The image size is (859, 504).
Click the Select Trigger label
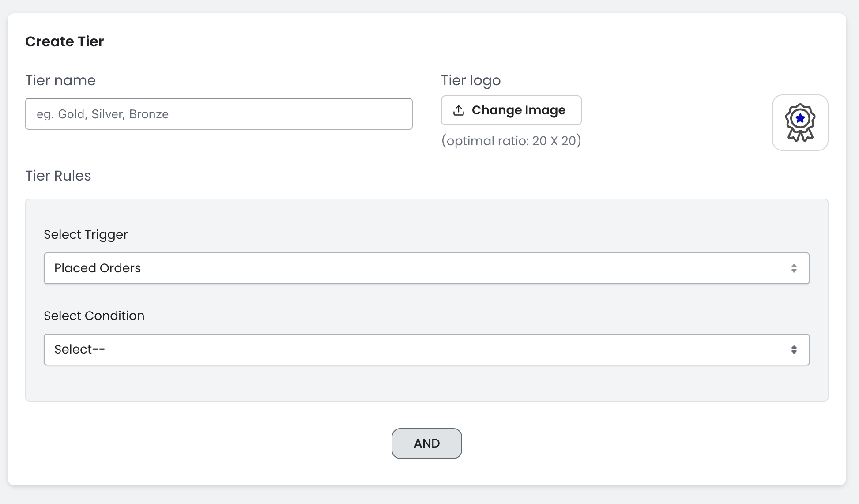[x=86, y=234]
